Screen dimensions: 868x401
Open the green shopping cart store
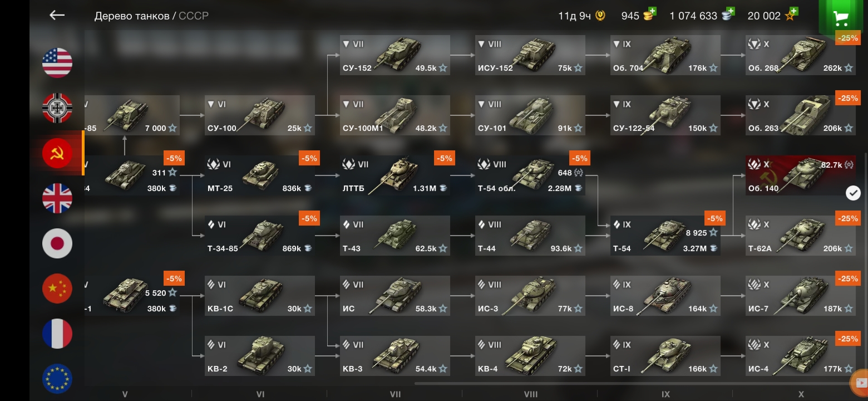click(x=841, y=17)
